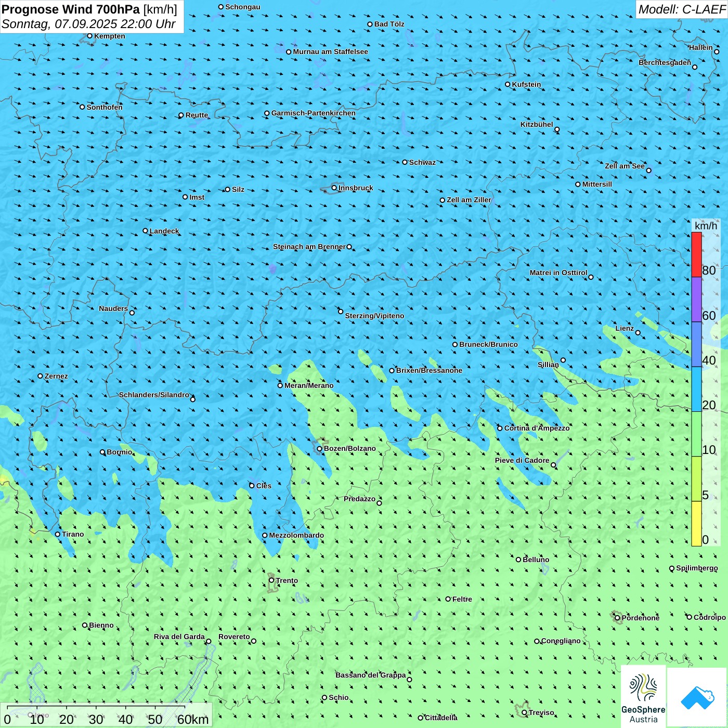This screenshot has width=728, height=728.
Task: Click the Landeck location dot
Action: [146, 231]
